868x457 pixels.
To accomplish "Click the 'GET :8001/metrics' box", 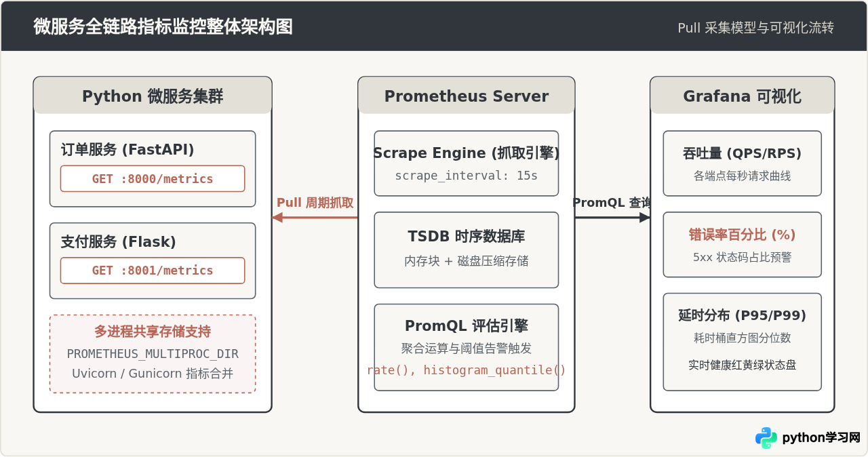I will pos(153,271).
